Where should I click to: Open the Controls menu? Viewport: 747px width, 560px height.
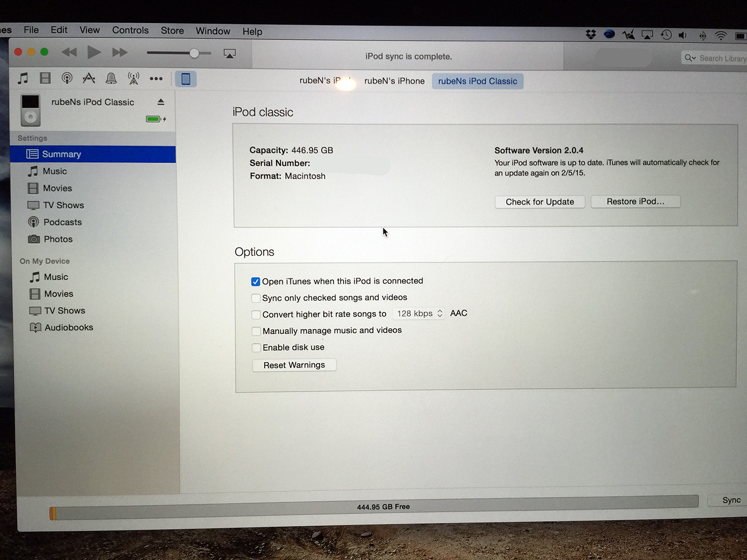130,30
